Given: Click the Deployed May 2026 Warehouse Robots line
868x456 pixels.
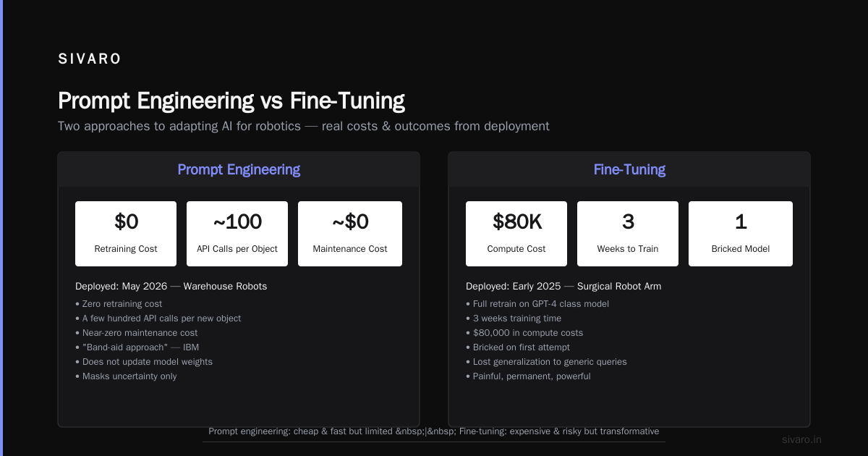Looking at the screenshot, I should tap(171, 287).
